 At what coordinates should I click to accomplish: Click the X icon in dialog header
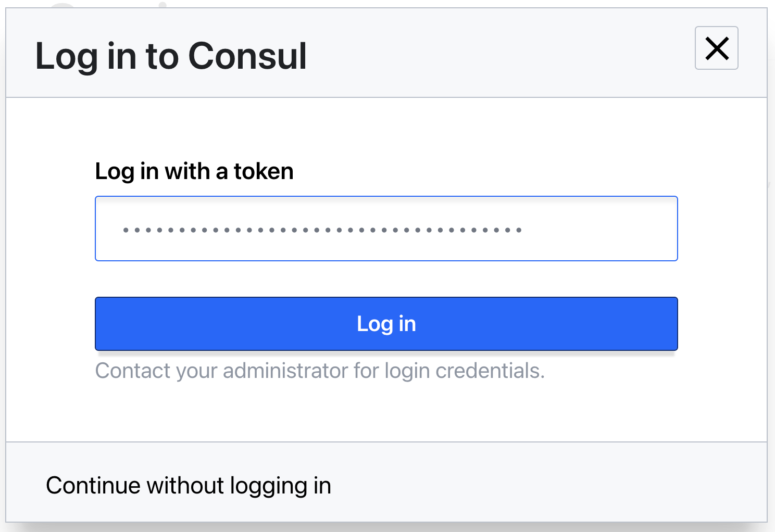[716, 48]
